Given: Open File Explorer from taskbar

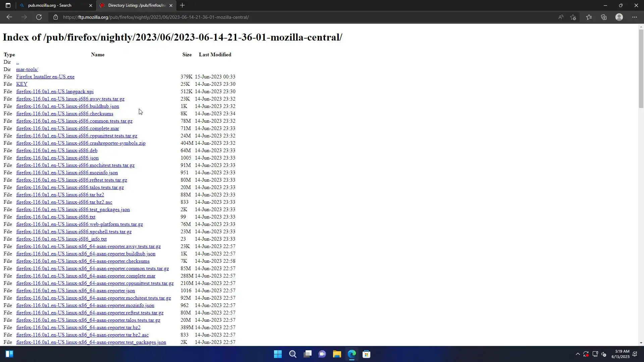Looking at the screenshot, I should click(x=337, y=354).
